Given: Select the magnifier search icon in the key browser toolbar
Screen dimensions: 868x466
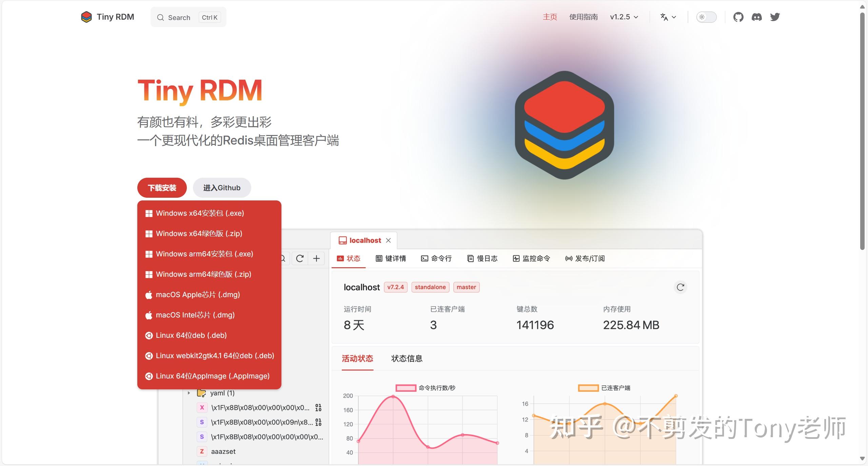Looking at the screenshot, I should 282,258.
